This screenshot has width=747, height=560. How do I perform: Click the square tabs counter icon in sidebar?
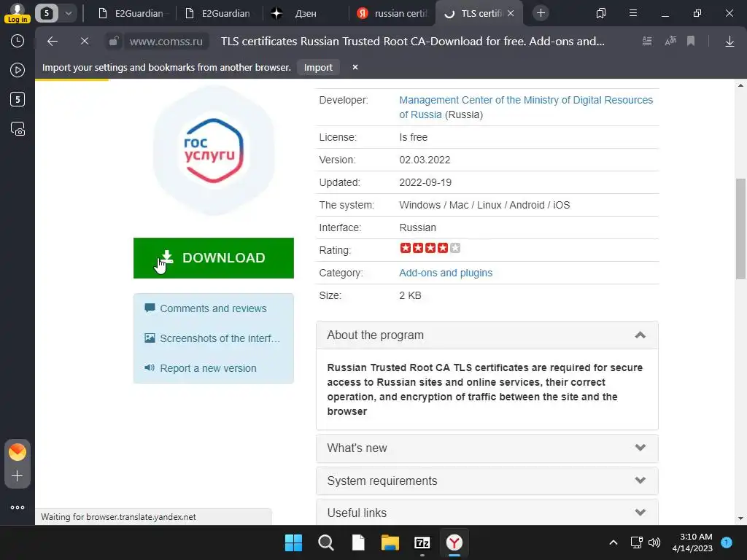tap(18, 99)
